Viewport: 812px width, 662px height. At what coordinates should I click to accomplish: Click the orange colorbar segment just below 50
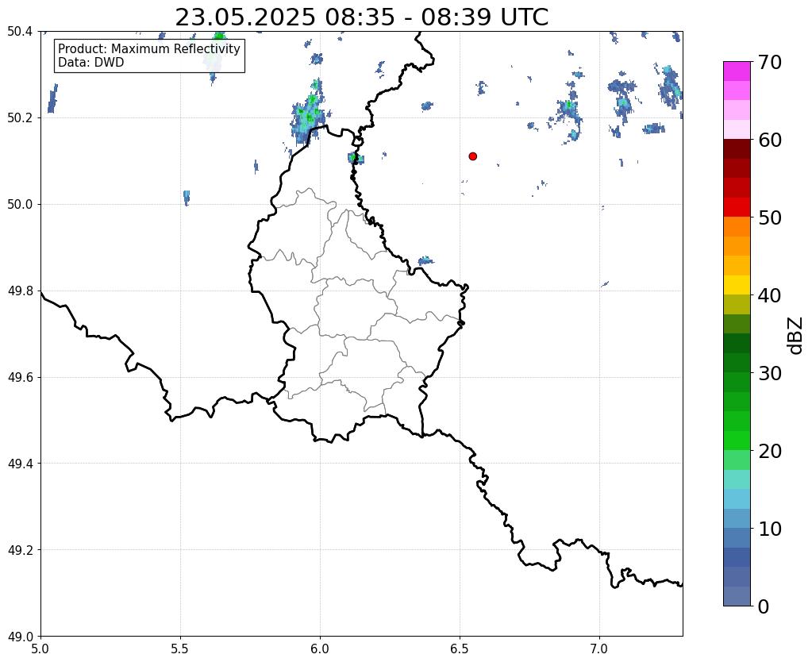[x=737, y=226]
